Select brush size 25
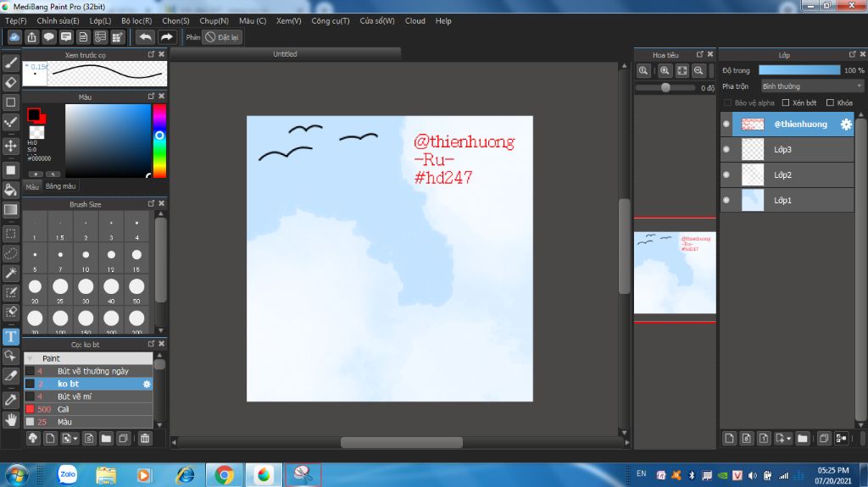 coord(60,290)
